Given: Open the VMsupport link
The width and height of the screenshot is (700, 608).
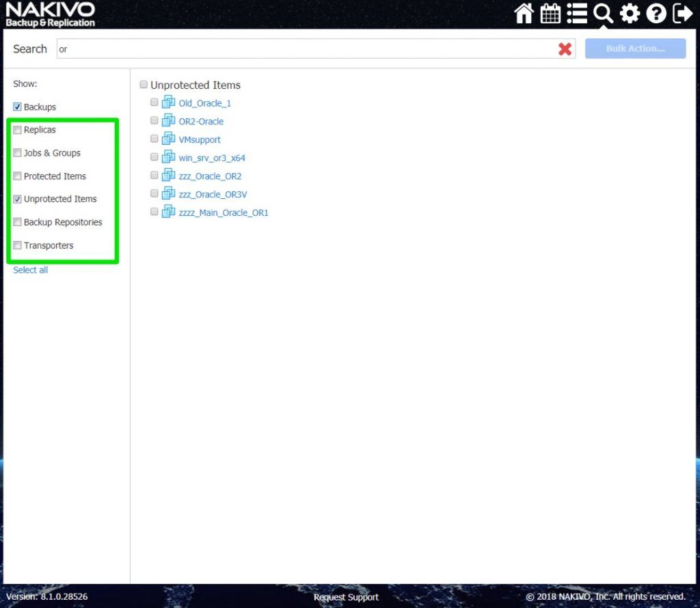Looking at the screenshot, I should [x=200, y=139].
